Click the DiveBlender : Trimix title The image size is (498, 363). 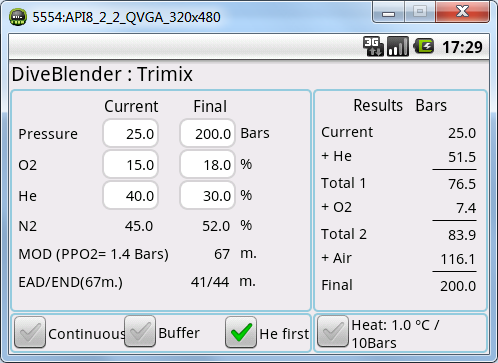(102, 74)
